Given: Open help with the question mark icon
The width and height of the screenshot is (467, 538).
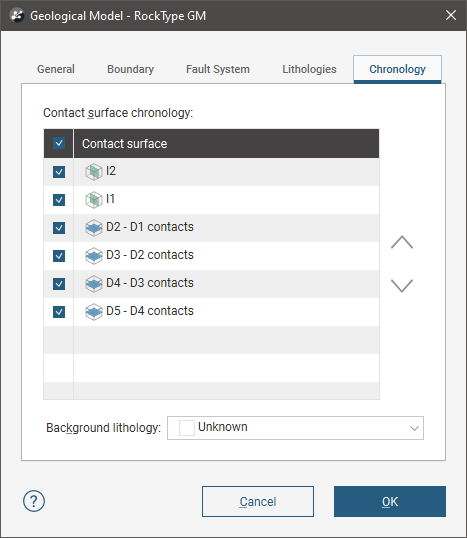Looking at the screenshot, I should pos(34,501).
